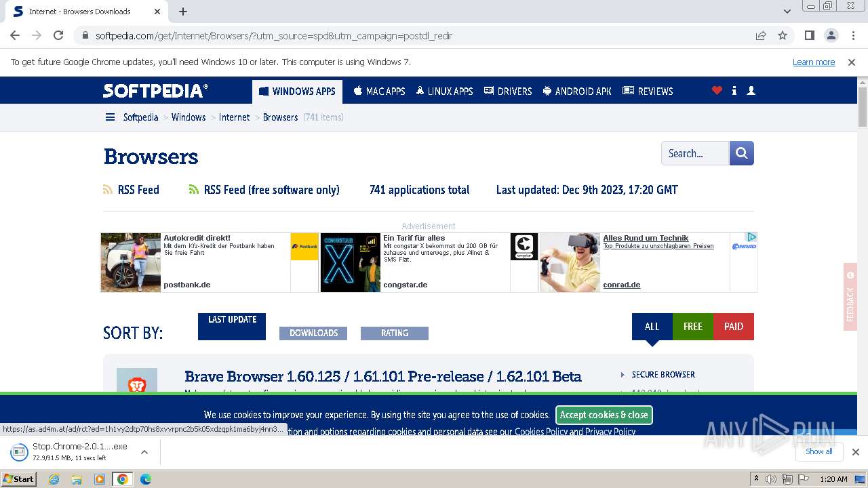Sort by Last Update
The width and height of the screenshot is (868, 488).
pyautogui.click(x=232, y=326)
